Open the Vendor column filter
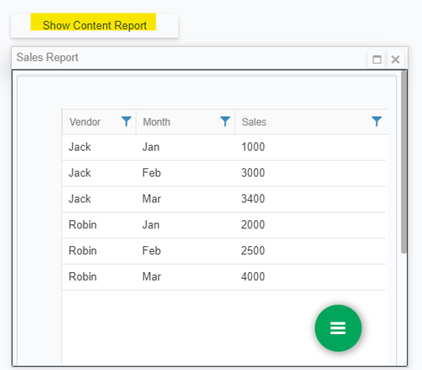Viewport: 422px width, 370px height. point(126,122)
